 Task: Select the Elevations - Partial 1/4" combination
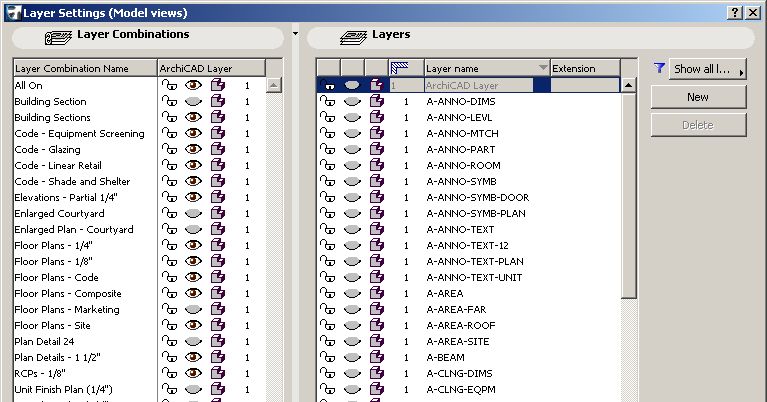click(x=66, y=198)
